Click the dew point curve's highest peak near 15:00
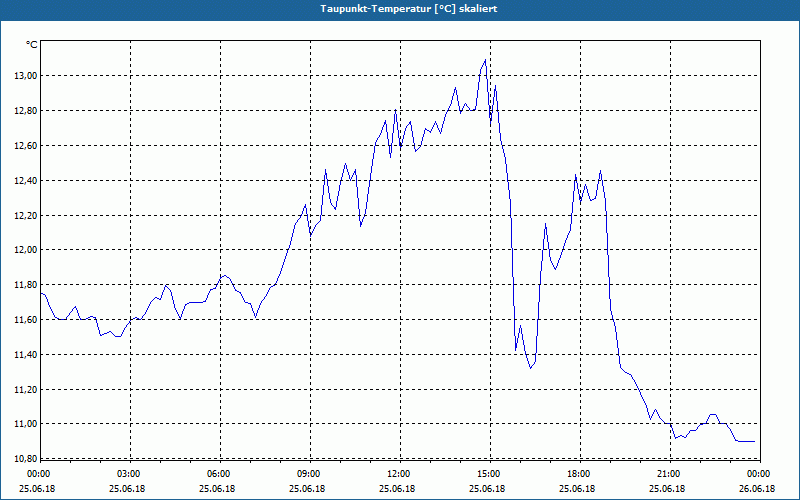800x500 pixels. pos(485,60)
